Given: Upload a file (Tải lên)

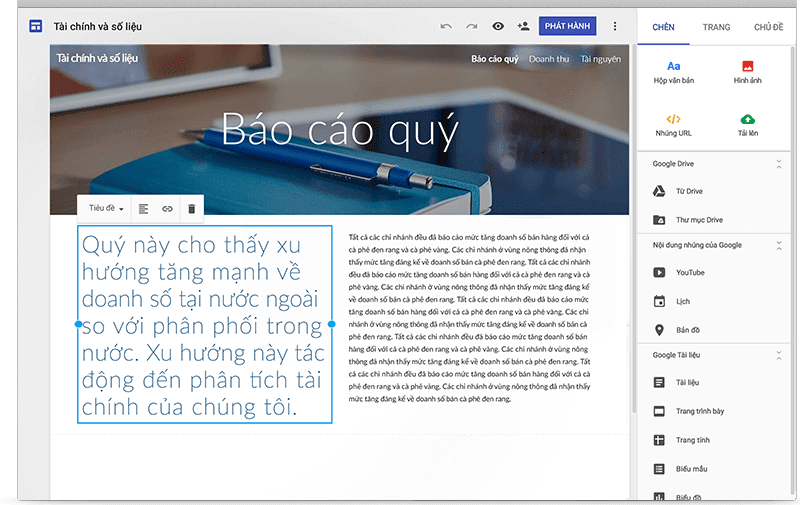Looking at the screenshot, I should coord(747,125).
